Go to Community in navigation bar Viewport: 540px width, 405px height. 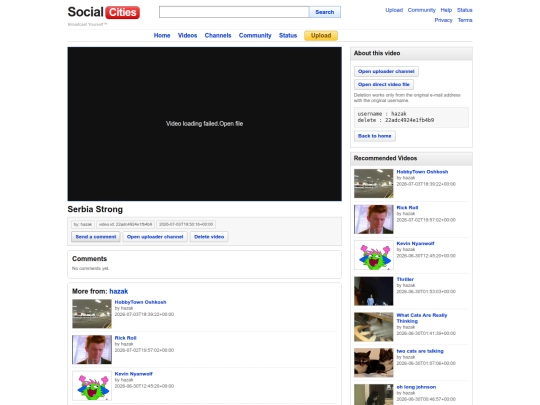pyautogui.click(x=255, y=35)
